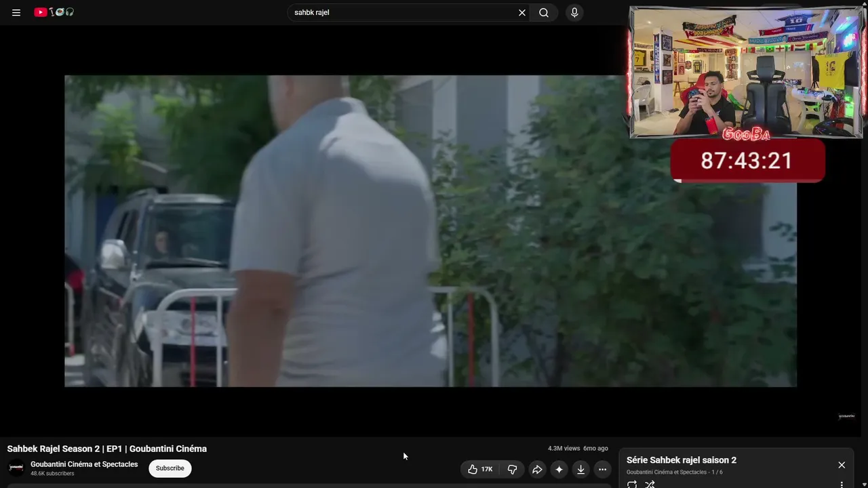
Task: Click the video player to pause playback
Action: [431, 231]
